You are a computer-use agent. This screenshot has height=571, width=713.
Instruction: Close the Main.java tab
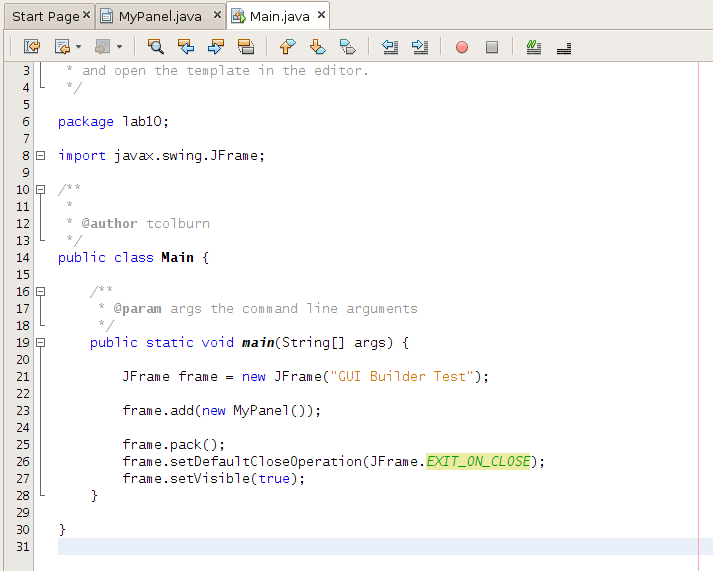(x=321, y=15)
